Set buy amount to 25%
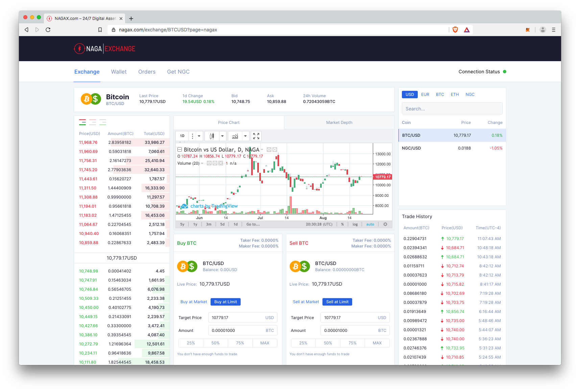The height and width of the screenshot is (392, 580). (x=191, y=343)
